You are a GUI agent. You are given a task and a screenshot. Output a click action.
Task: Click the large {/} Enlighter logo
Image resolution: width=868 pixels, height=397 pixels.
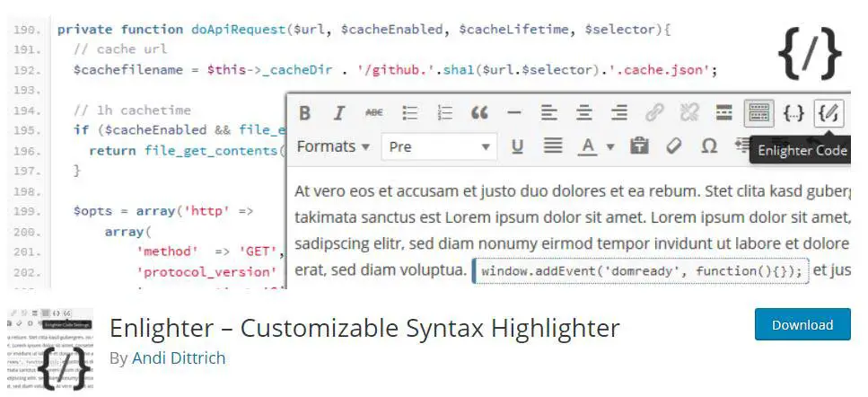[x=810, y=53]
